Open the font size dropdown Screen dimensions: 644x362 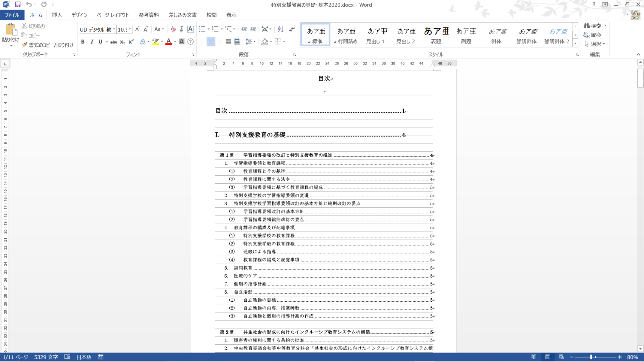(130, 29)
